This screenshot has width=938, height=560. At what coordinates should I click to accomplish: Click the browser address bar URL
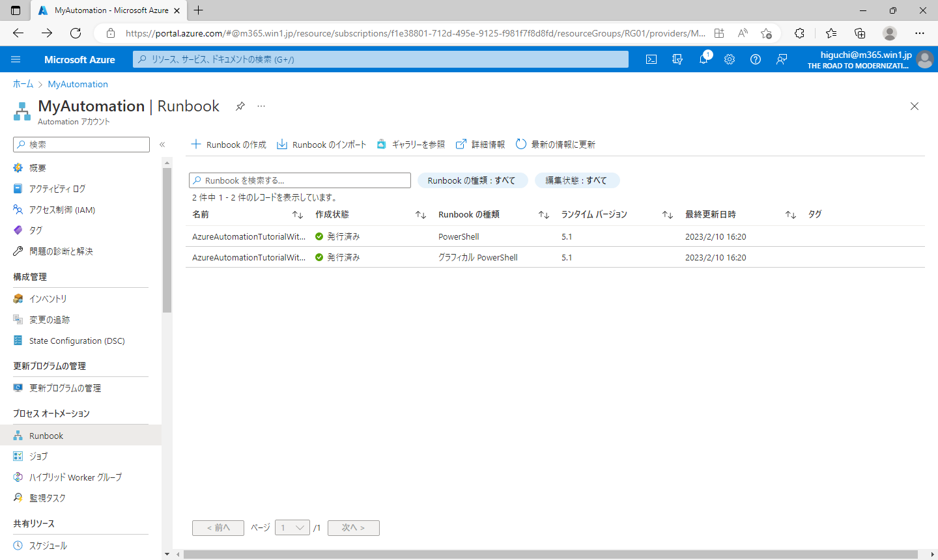(x=416, y=33)
